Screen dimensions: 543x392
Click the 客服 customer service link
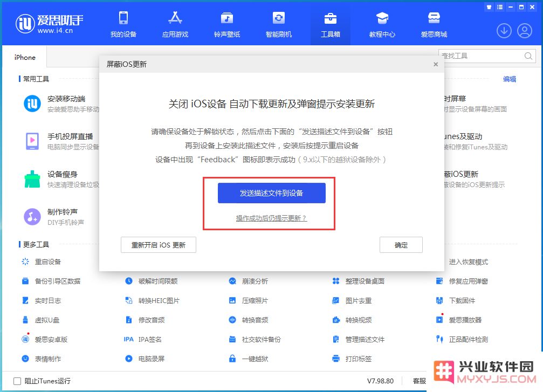click(x=420, y=381)
